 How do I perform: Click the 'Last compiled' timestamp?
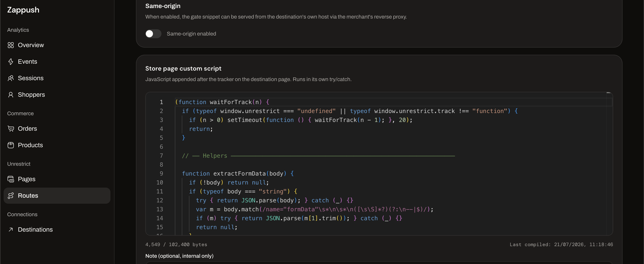click(561, 245)
